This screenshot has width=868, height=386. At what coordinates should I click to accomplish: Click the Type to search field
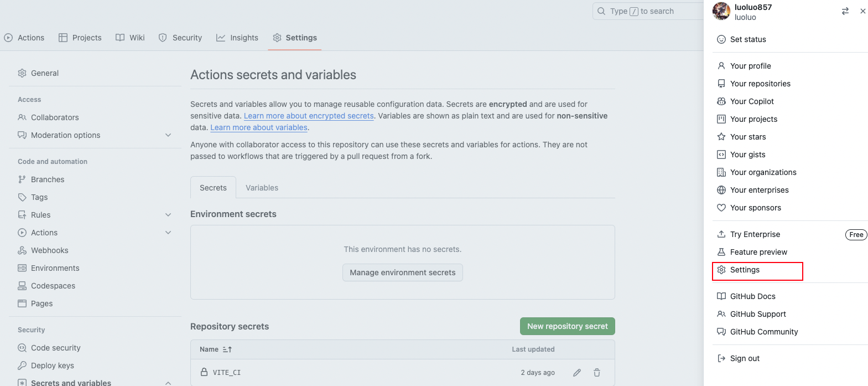tap(647, 11)
